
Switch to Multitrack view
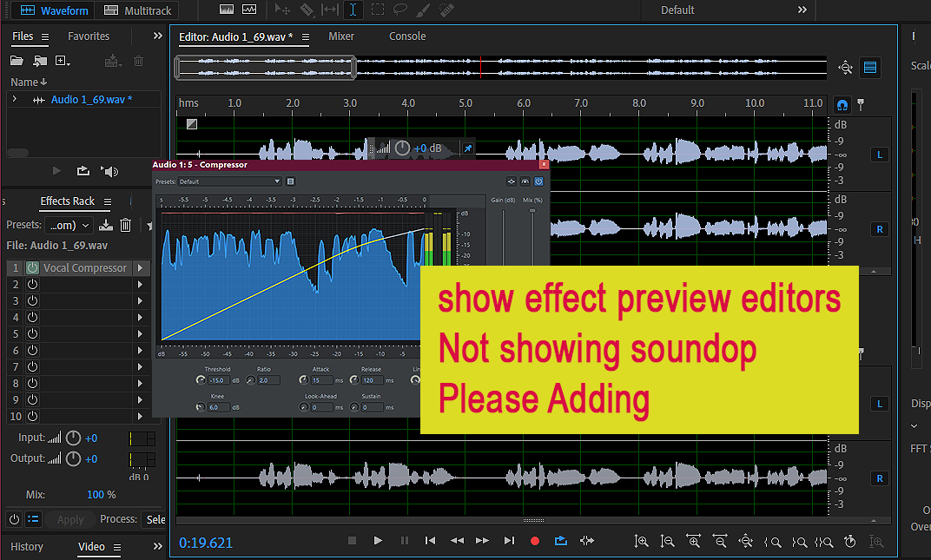tap(137, 10)
